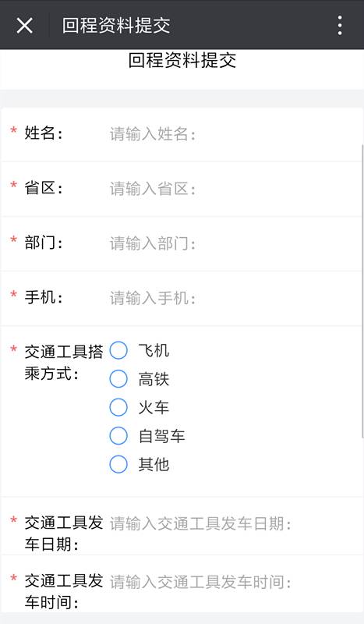Click the page scrollbar on the right edge
Image resolution: width=364 pixels, height=624 pixels.
(x=362, y=290)
